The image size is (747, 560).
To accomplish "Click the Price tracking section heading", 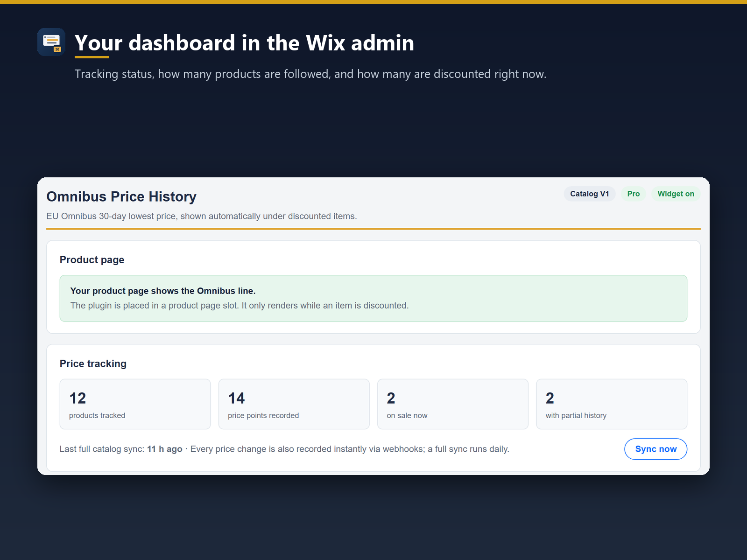I will pyautogui.click(x=93, y=364).
